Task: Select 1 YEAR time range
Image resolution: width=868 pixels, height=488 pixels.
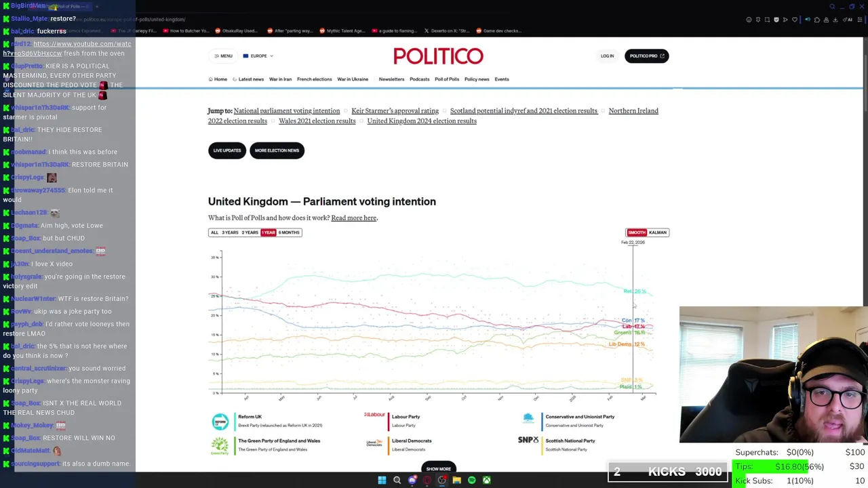Action: (x=269, y=232)
